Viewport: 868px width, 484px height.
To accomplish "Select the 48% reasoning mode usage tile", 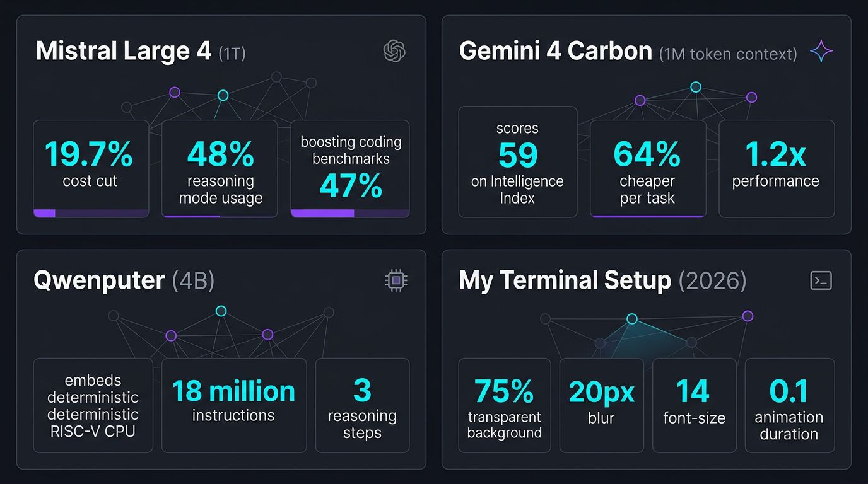I will tap(220, 169).
